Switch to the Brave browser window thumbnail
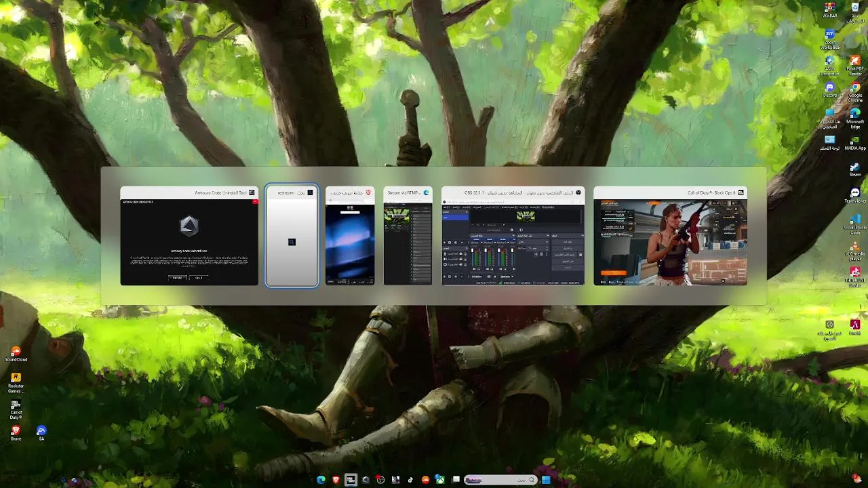The width and height of the screenshot is (868, 488). (x=350, y=236)
